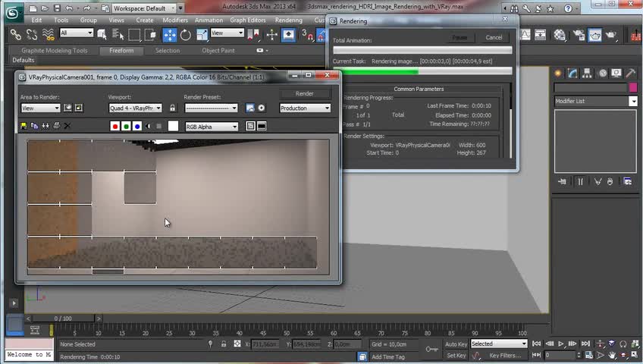Cancel the current rendering
Image resolution: width=643 pixels, height=364 pixels.
[494, 37]
